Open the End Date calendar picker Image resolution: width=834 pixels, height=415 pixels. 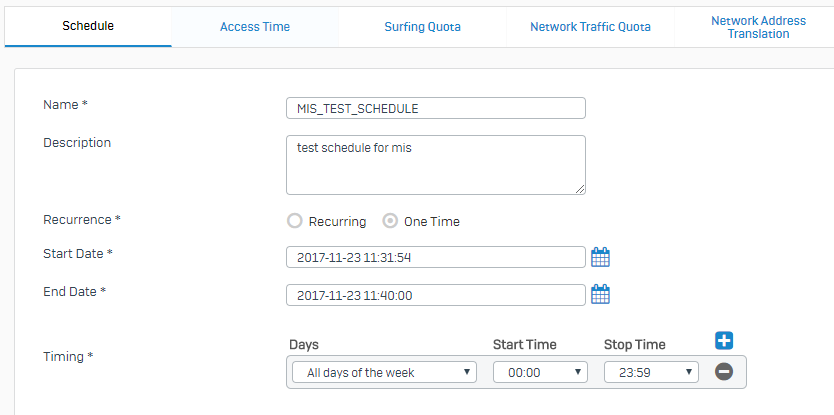(x=601, y=294)
